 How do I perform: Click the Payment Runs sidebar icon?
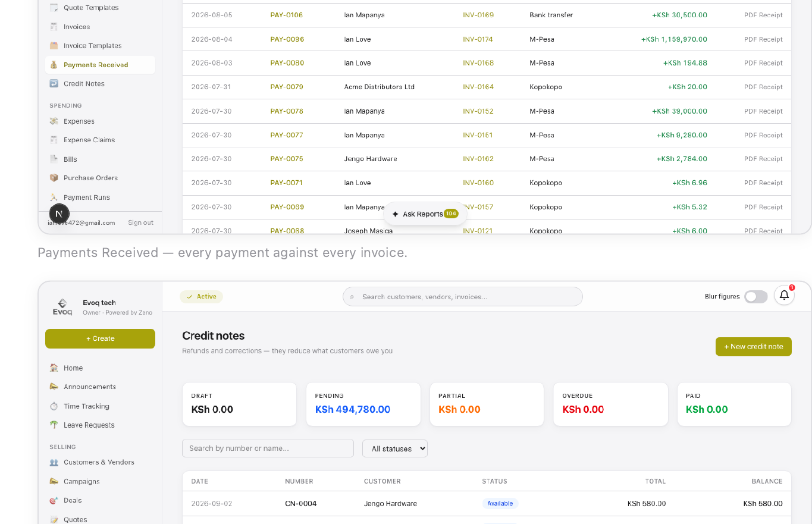tap(54, 197)
